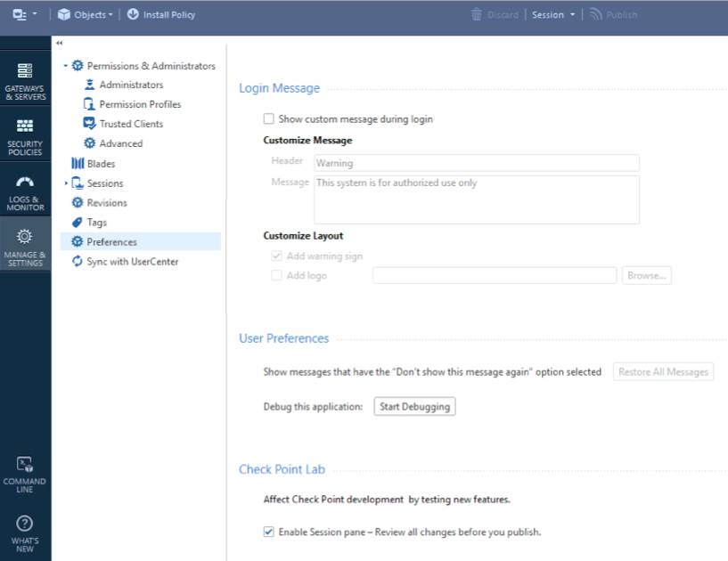This screenshot has width=728, height=561.
Task: Open Trusted Clients page
Action: (x=131, y=124)
